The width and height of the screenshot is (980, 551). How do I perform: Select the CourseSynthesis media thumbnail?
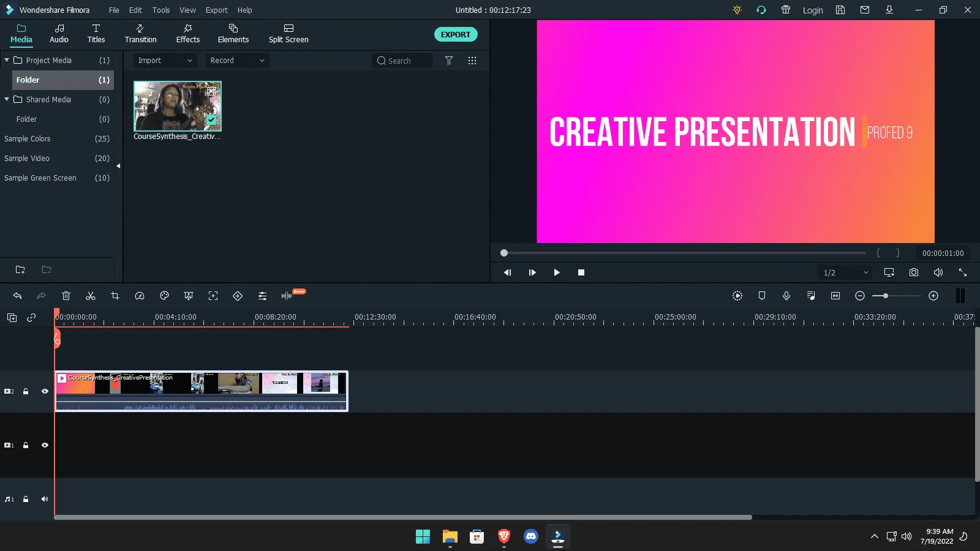point(178,106)
